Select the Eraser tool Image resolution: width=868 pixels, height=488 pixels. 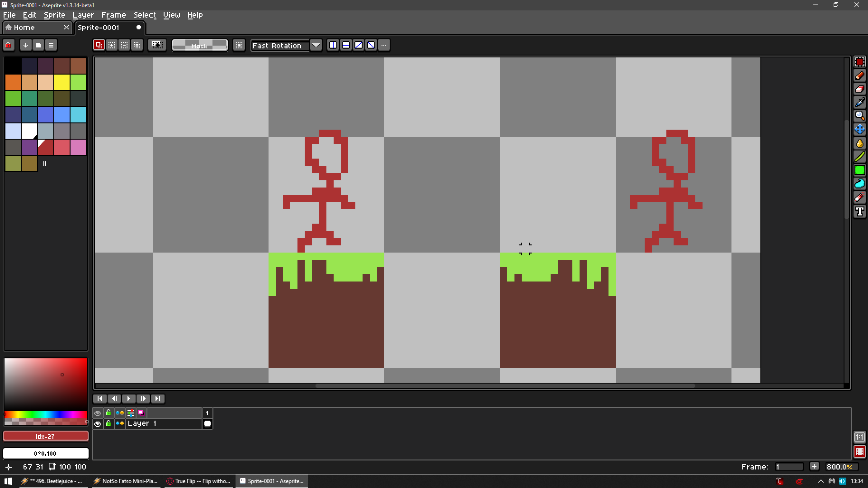tap(859, 89)
